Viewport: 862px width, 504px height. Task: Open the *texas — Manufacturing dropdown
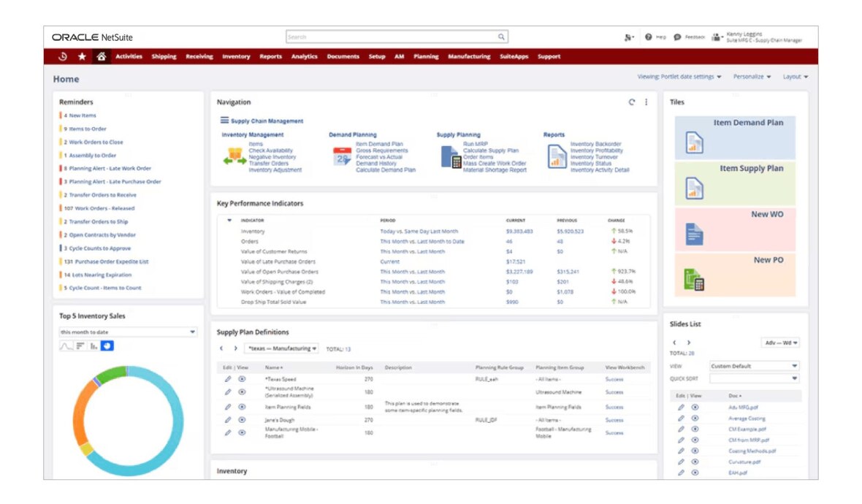coord(281,348)
